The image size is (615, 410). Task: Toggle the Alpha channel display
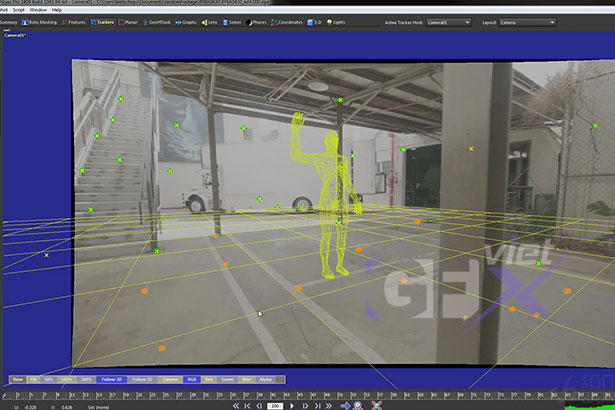point(265,379)
